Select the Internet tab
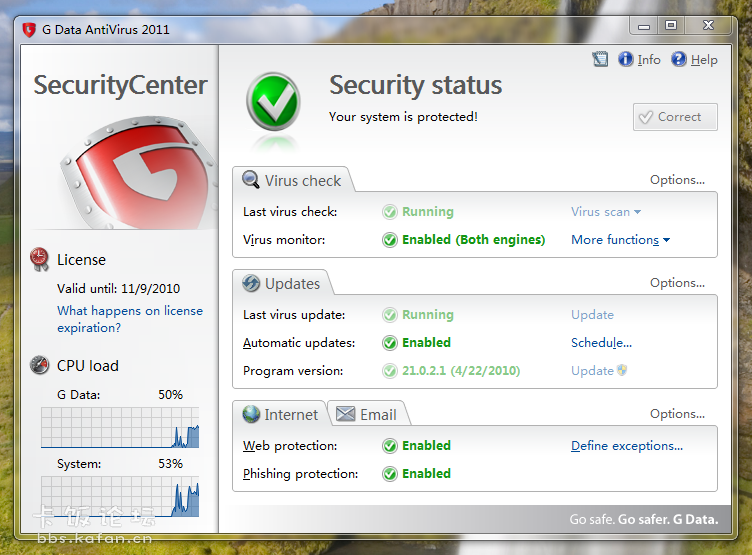 (x=281, y=414)
